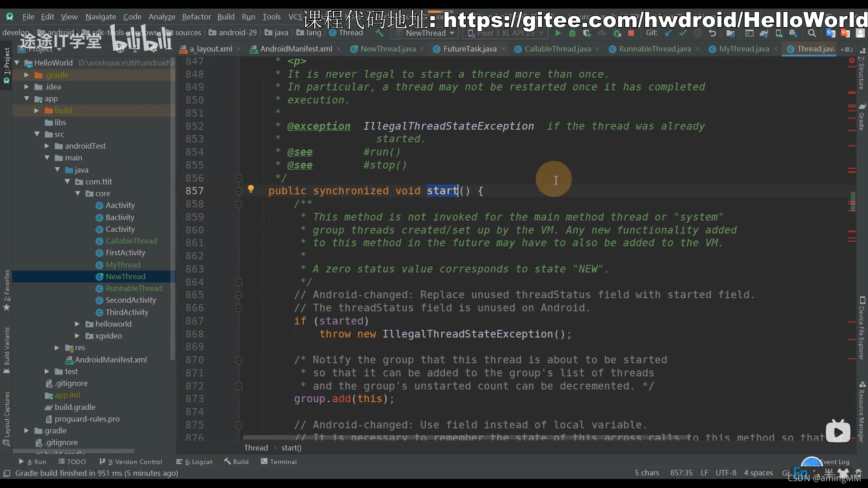Open the SDK Manager icon
Viewport: 868px width, 488px height.
pos(793,33)
